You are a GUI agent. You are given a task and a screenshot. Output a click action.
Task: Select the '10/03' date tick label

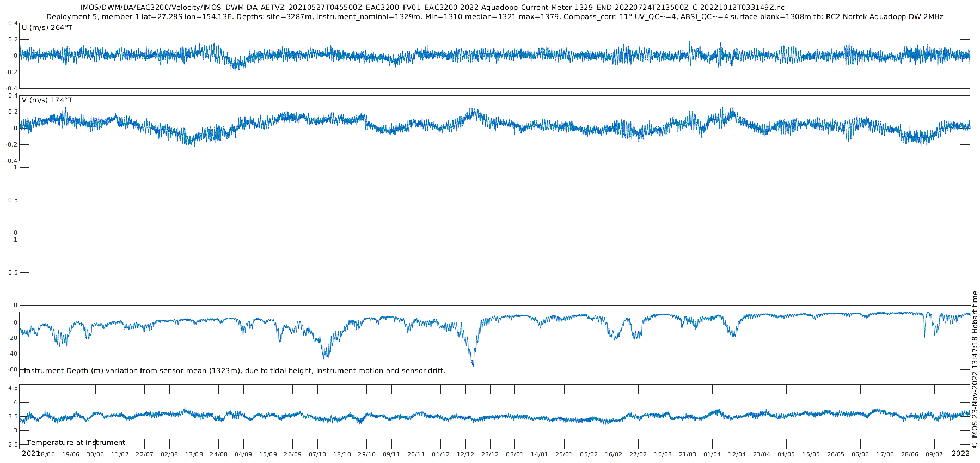[663, 454]
